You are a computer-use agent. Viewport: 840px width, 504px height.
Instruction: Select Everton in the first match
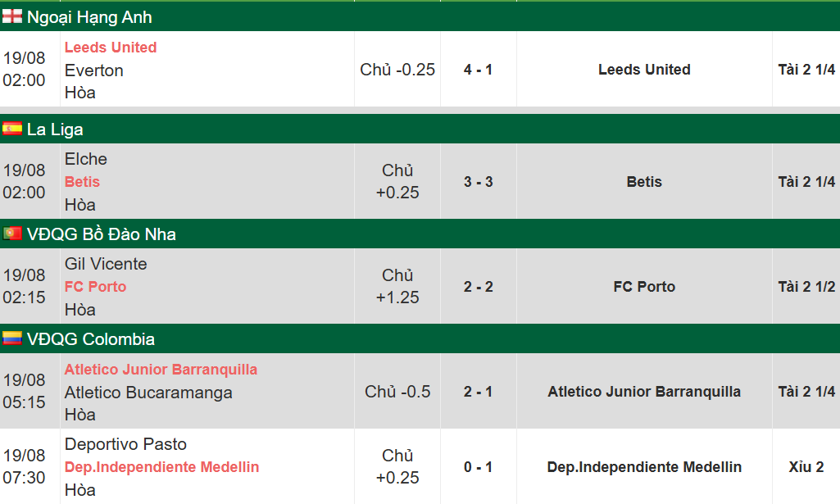pos(93,70)
